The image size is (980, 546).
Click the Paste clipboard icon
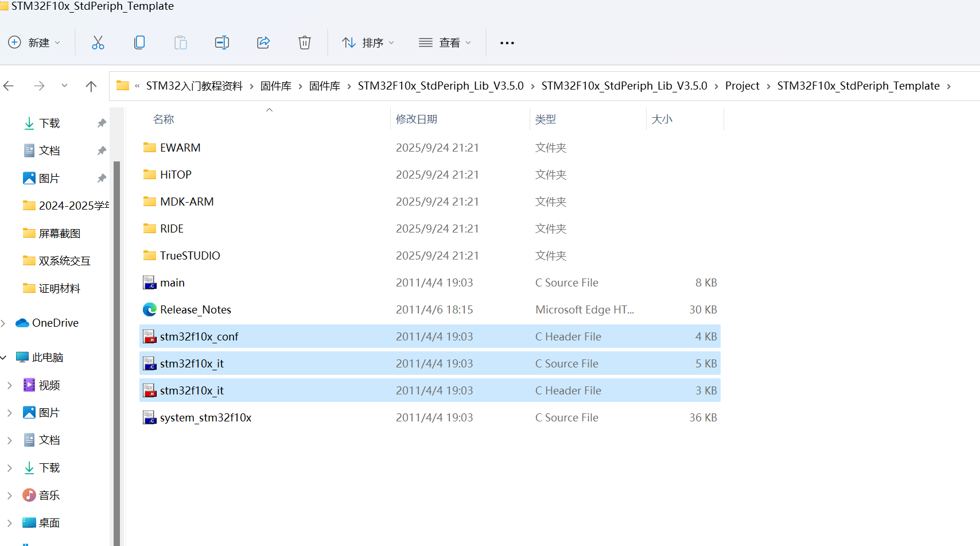tap(181, 42)
